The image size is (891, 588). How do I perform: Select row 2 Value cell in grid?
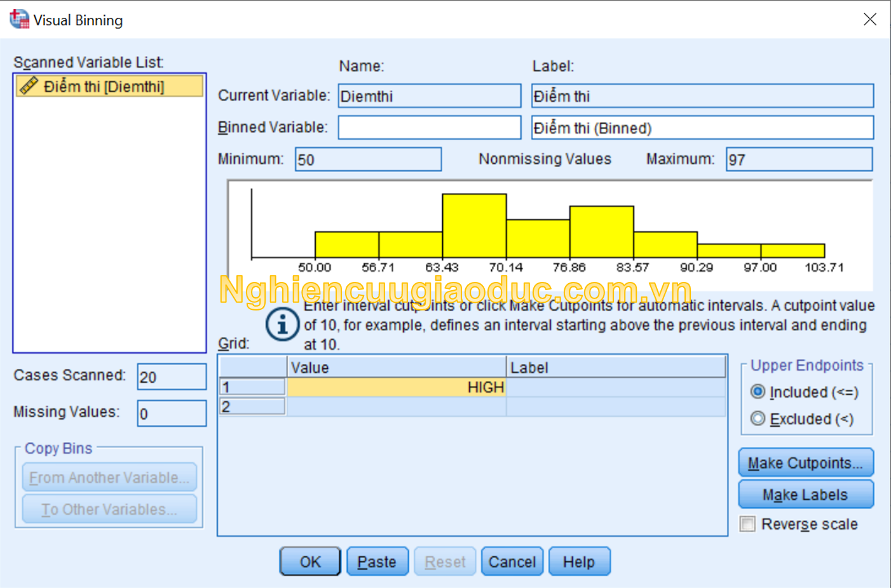point(396,407)
